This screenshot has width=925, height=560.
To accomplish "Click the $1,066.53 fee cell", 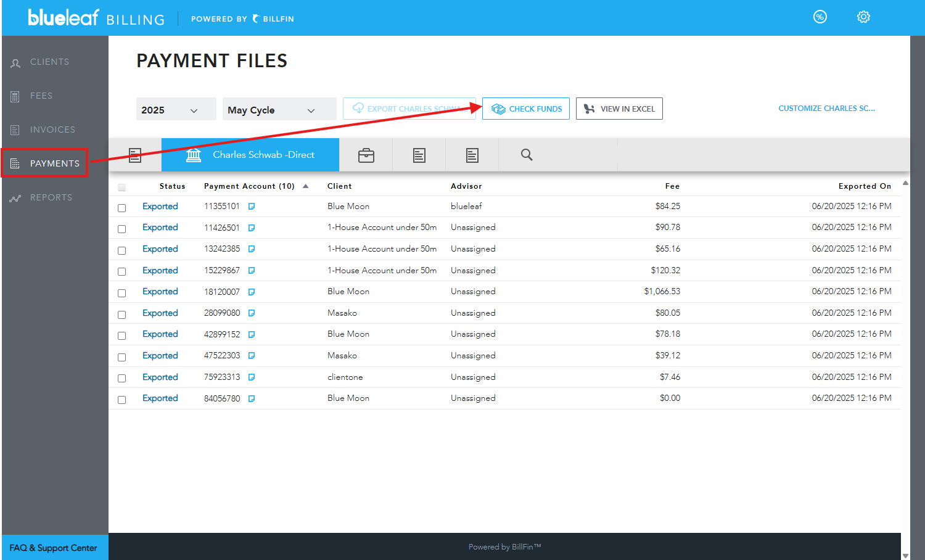I will tap(662, 292).
